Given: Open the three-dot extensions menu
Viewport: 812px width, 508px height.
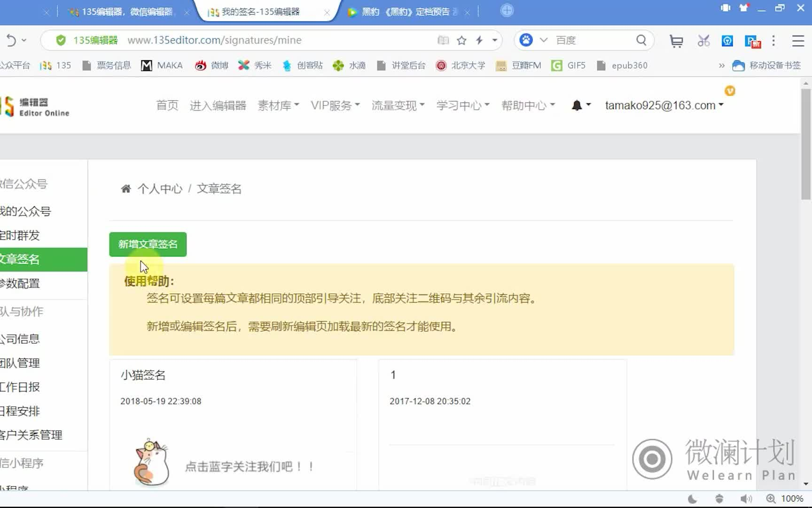Looking at the screenshot, I should click(773, 41).
